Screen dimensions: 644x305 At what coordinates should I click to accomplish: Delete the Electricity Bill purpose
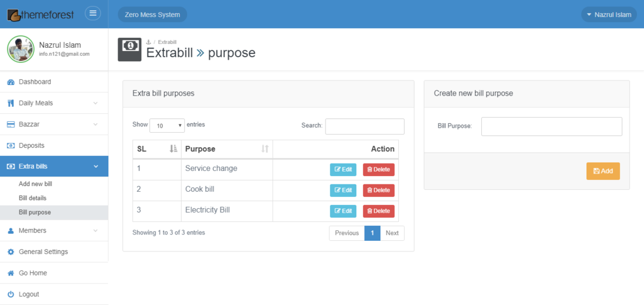click(378, 211)
